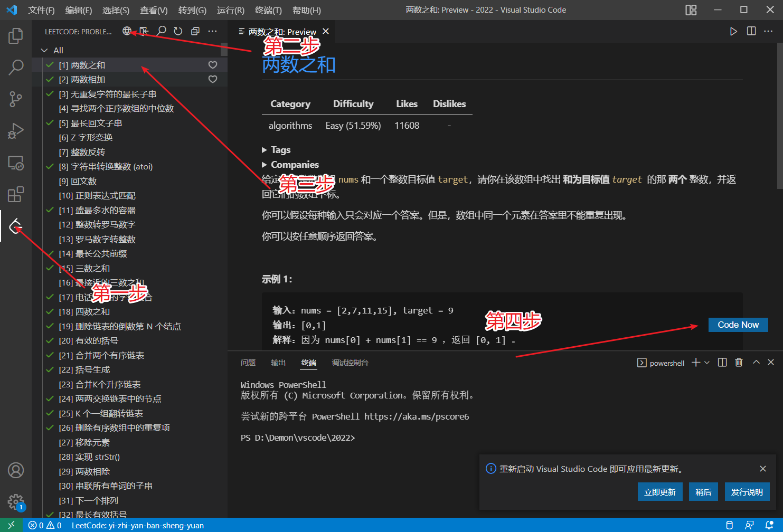Screen dimensions: 783x532
Task: Expand the Tags section
Action: point(276,150)
